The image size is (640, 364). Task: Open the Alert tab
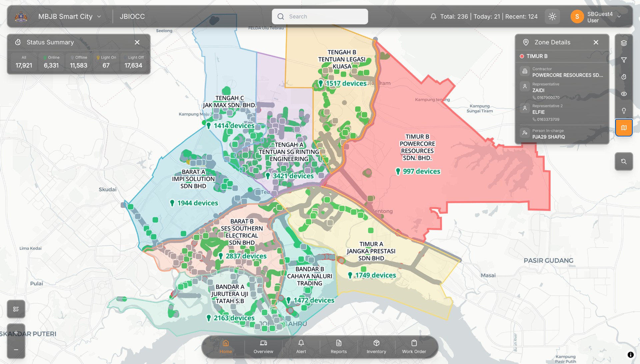click(301, 347)
